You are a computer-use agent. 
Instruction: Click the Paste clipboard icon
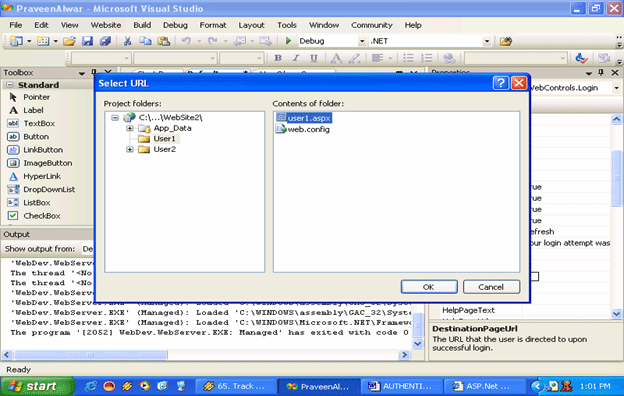[x=163, y=41]
